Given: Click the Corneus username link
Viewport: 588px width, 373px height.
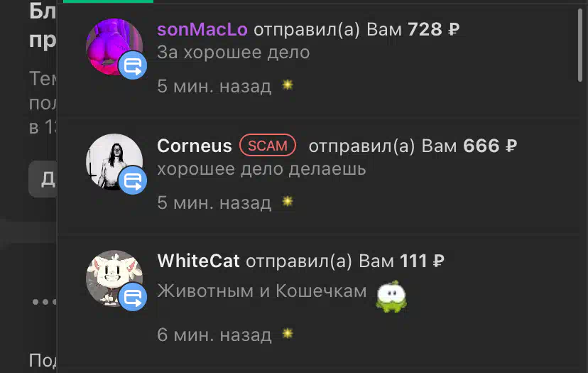Looking at the screenshot, I should coord(195,146).
